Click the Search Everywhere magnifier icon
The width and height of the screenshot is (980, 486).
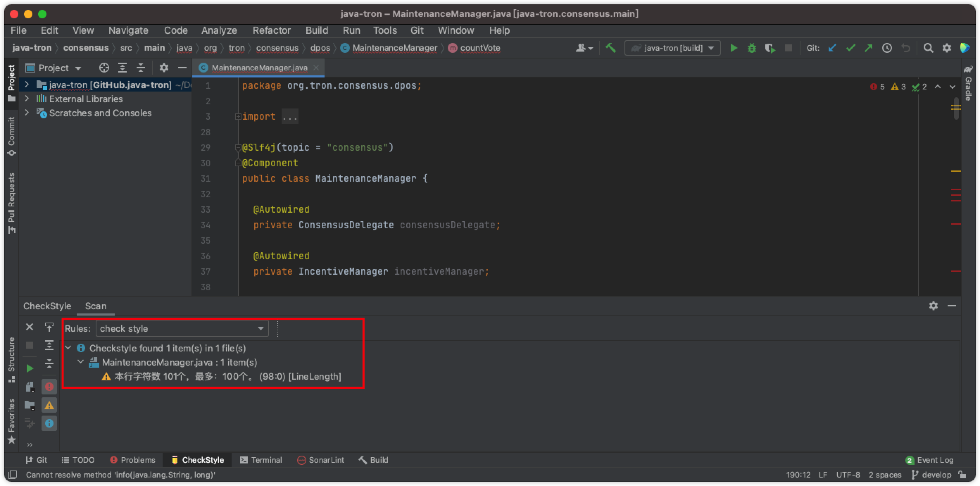pos(928,48)
